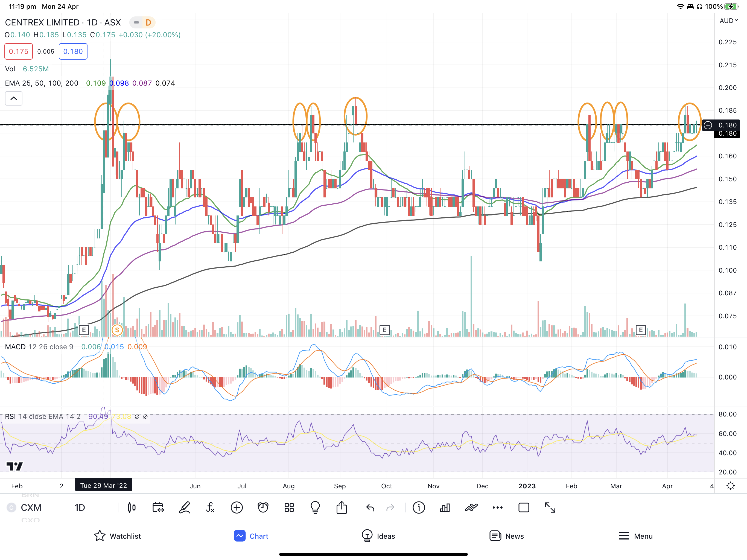Select the MACD 12 26 close 9 legend
Viewport: 747px width, 560px height.
39,347
